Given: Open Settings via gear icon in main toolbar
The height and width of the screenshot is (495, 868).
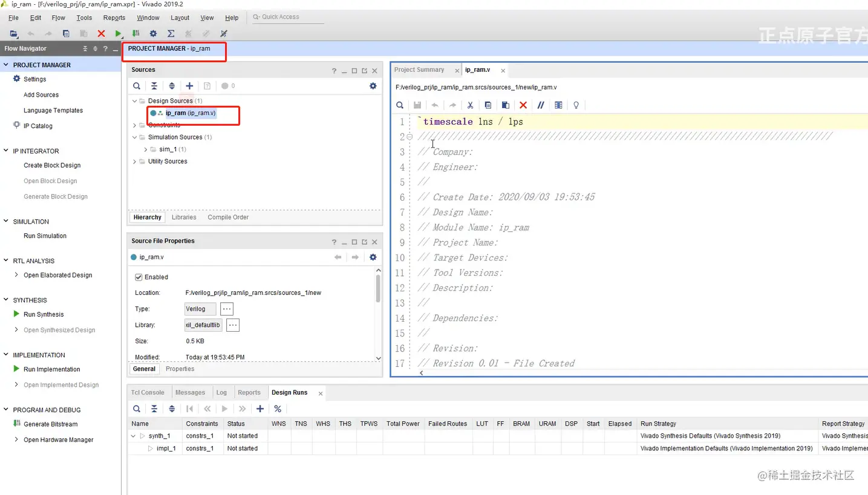Looking at the screenshot, I should click(153, 34).
